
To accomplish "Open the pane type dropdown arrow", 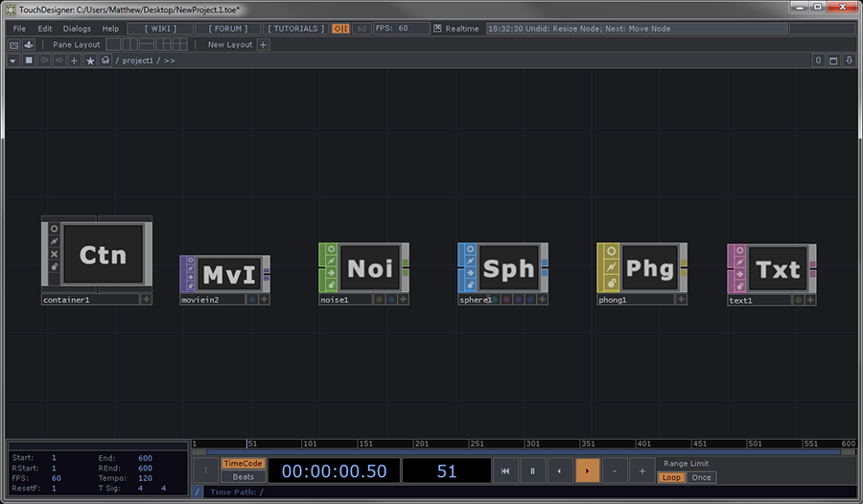I will pos(13,60).
